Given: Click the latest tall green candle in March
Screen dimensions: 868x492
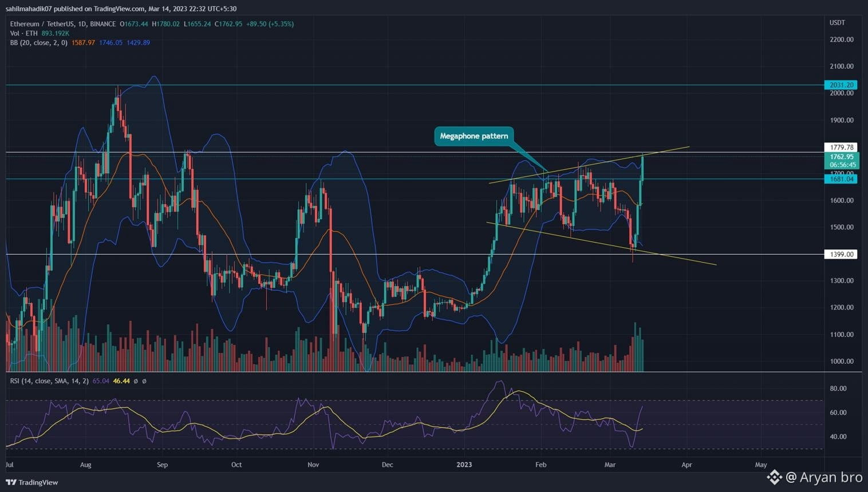Looking at the screenshot, I should pyautogui.click(x=642, y=168).
